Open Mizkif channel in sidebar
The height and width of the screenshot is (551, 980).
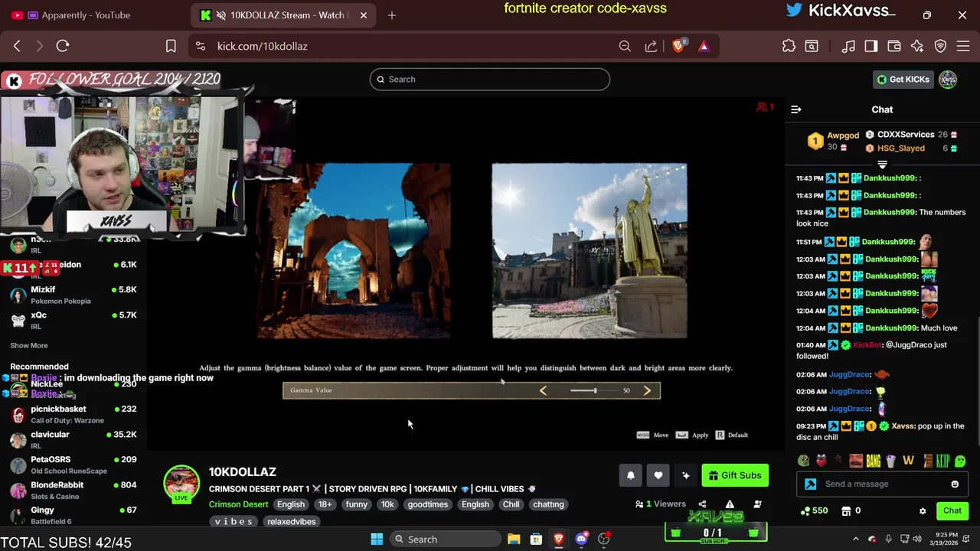point(73,295)
